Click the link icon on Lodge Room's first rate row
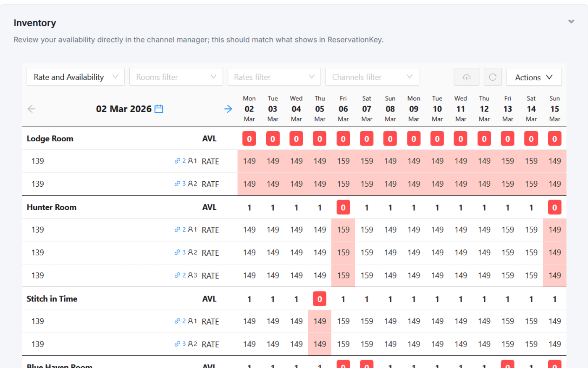Screen dimensions: 588x368 [177, 161]
